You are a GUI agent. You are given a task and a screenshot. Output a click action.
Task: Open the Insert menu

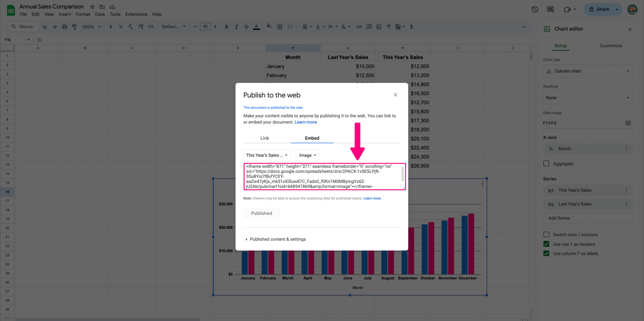(65, 14)
